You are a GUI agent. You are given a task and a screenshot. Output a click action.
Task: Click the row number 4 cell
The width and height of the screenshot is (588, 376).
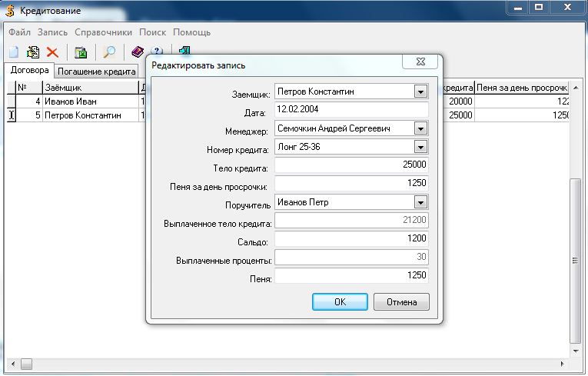click(x=29, y=101)
